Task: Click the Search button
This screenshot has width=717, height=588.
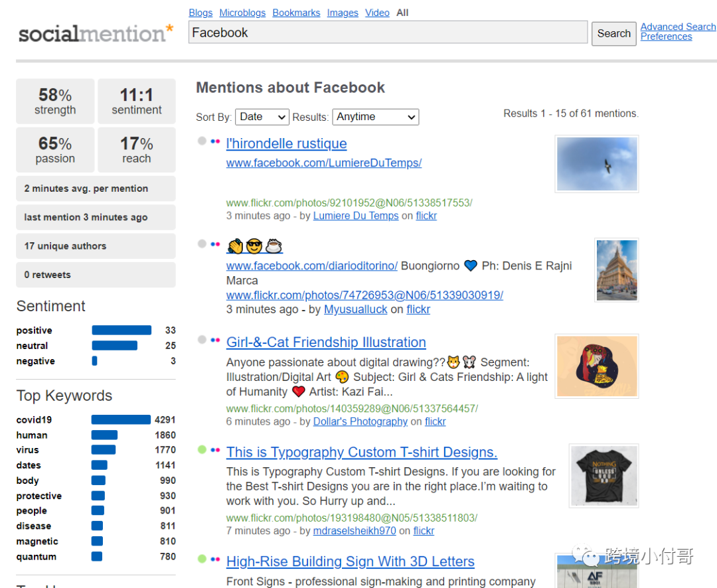Action: (x=613, y=34)
